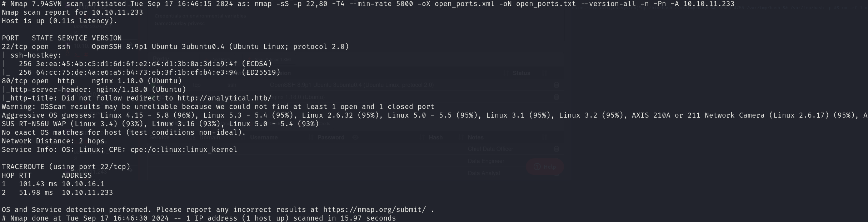Place cursor on the 22/tcp ssh line
This screenshot has width=868, height=222.
click(175, 46)
